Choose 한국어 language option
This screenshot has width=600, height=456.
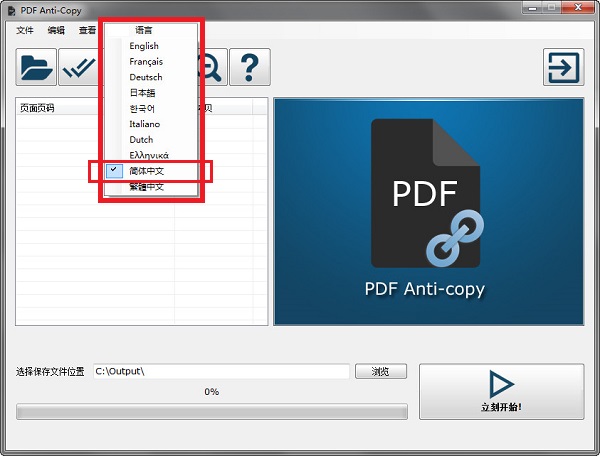click(x=151, y=109)
